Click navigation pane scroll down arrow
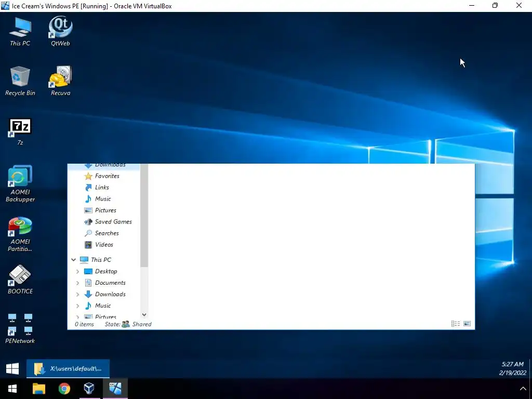532x399 pixels. [144, 315]
